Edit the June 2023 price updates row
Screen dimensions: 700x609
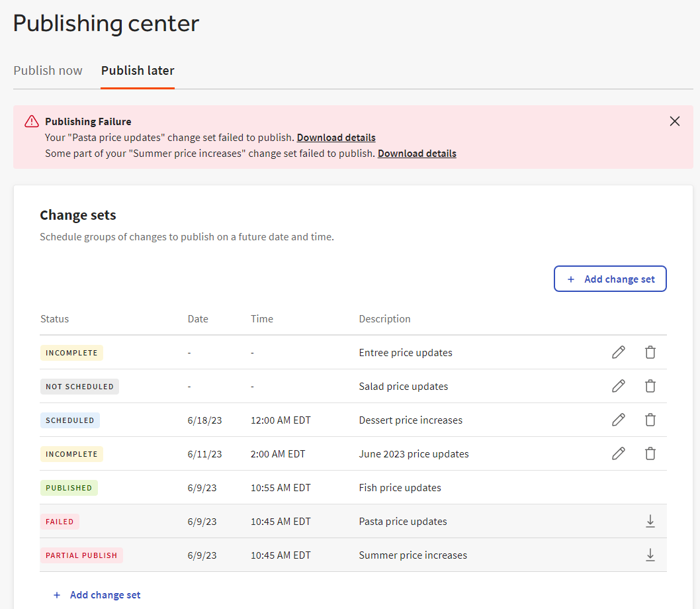click(x=618, y=454)
